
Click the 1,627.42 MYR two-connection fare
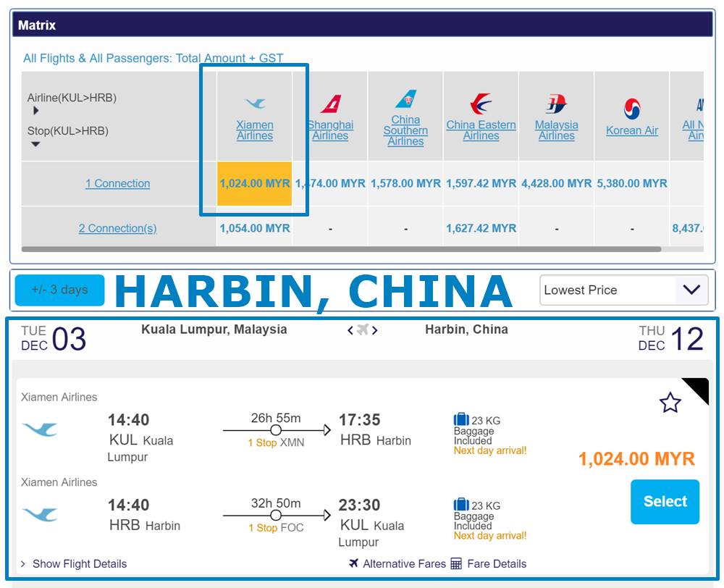click(481, 228)
